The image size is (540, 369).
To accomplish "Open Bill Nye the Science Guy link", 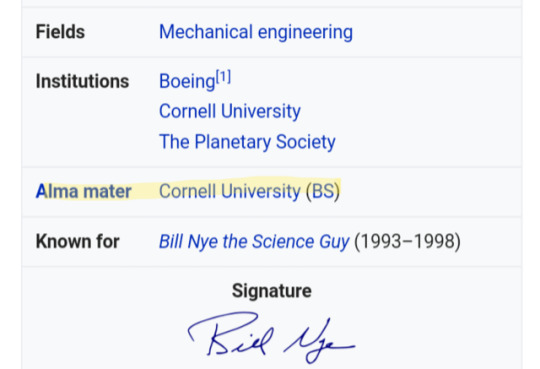I will click(x=254, y=241).
